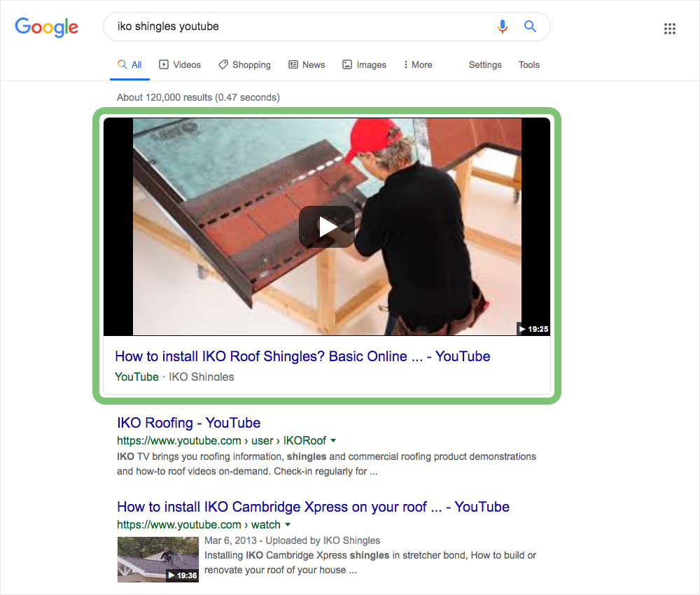Select the Images search tab icon
The height and width of the screenshot is (595, 700).
click(346, 64)
